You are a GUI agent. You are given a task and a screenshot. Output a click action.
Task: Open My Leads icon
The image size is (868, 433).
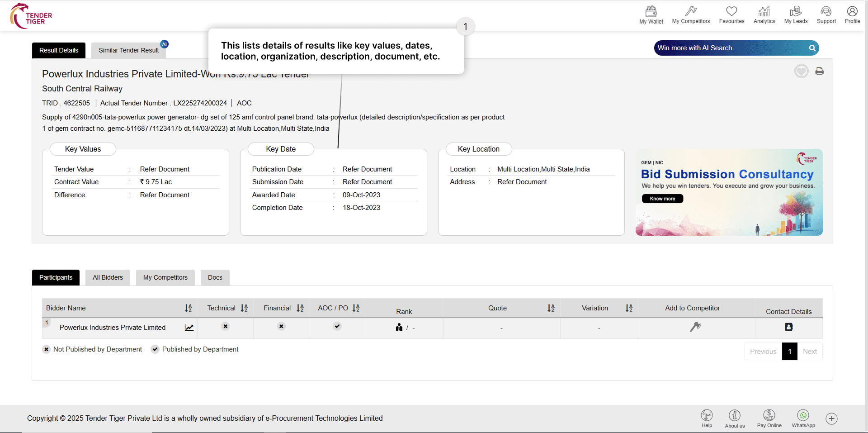[x=796, y=15]
